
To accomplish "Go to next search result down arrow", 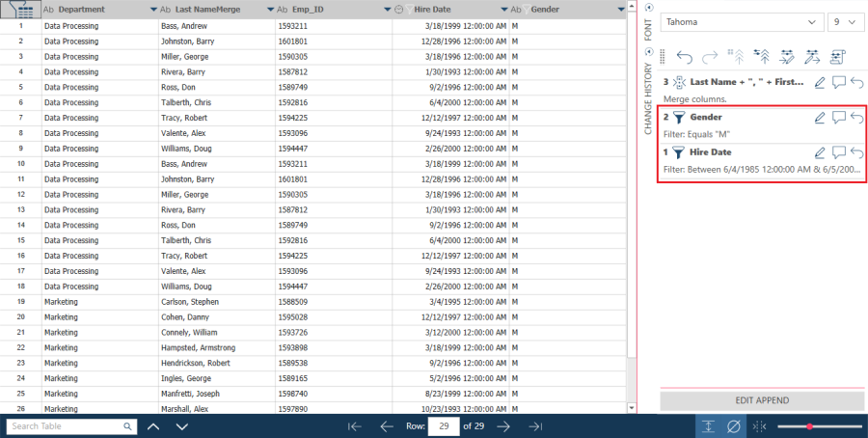I will 181,426.
